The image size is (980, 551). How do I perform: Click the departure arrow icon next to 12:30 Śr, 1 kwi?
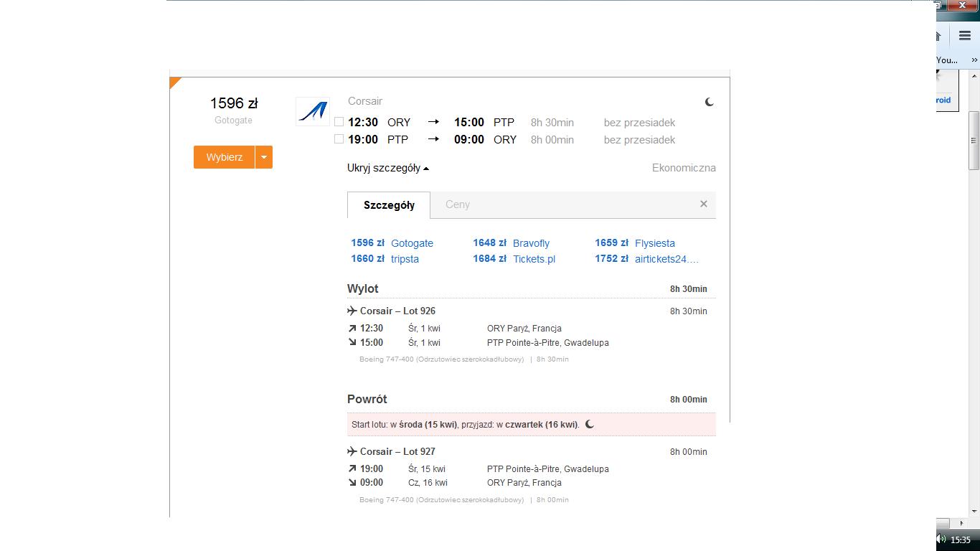(352, 329)
